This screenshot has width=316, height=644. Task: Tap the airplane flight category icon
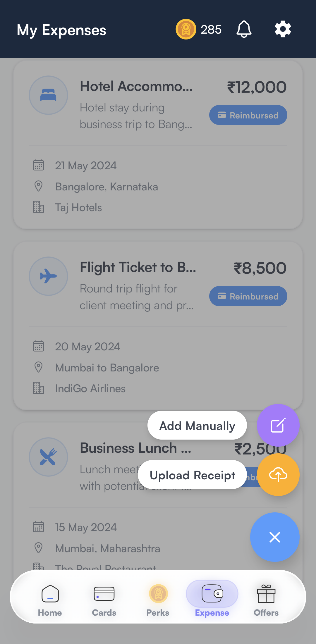[x=48, y=276]
